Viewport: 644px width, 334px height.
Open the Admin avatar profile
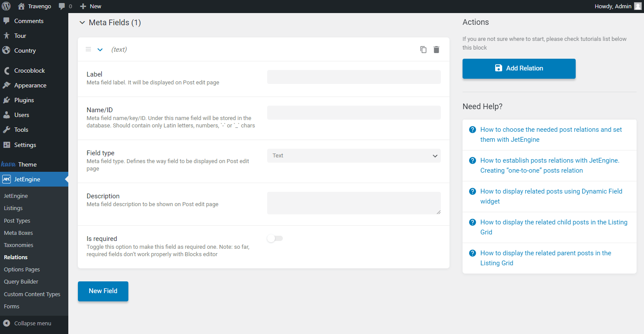[637, 6]
